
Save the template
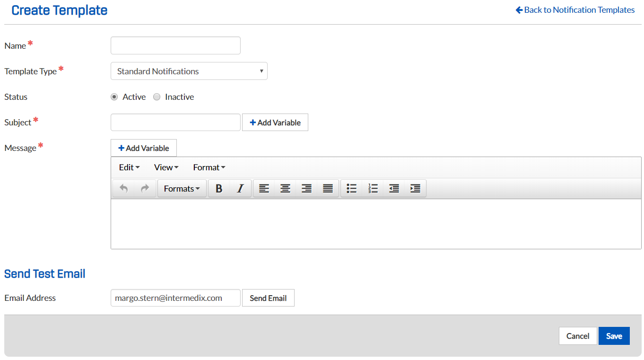(x=614, y=336)
